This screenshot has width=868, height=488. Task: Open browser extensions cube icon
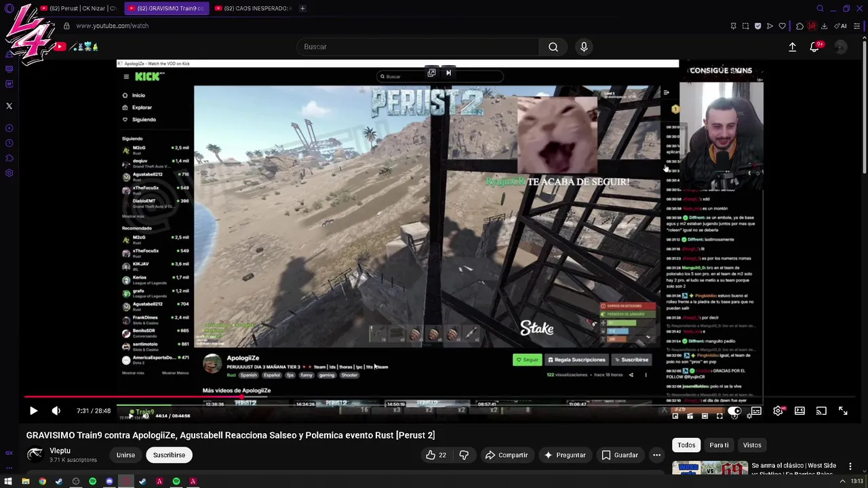(x=800, y=26)
